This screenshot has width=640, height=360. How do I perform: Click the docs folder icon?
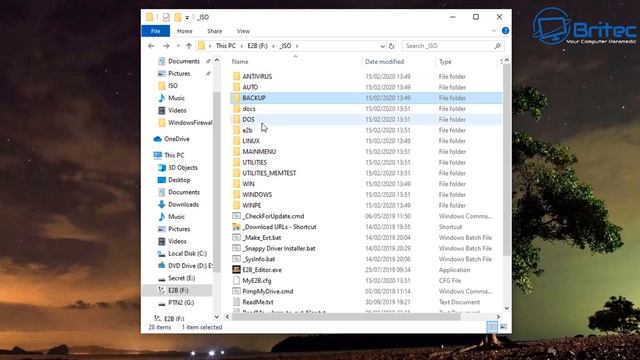click(236, 109)
